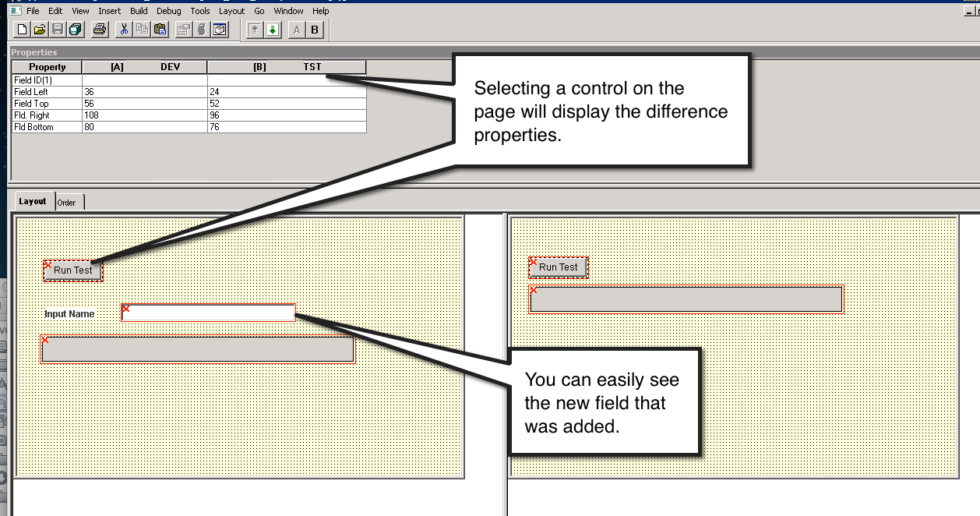
Task: Click the DEV value 36 for Field Left
Action: (145, 92)
